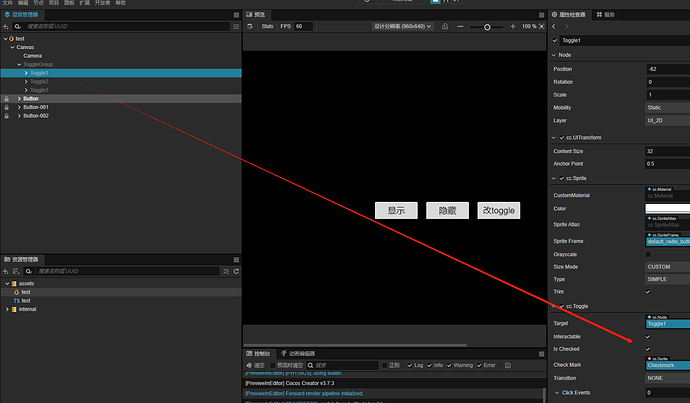The height and width of the screenshot is (403, 690).
Task: Enable clear-on-preview checkbox in console
Action: 272,365
